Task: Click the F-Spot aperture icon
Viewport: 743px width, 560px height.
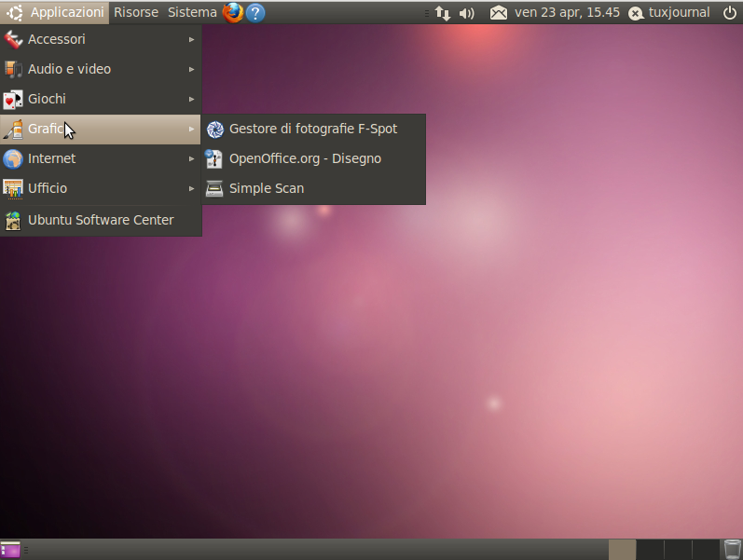Action: tap(215, 130)
